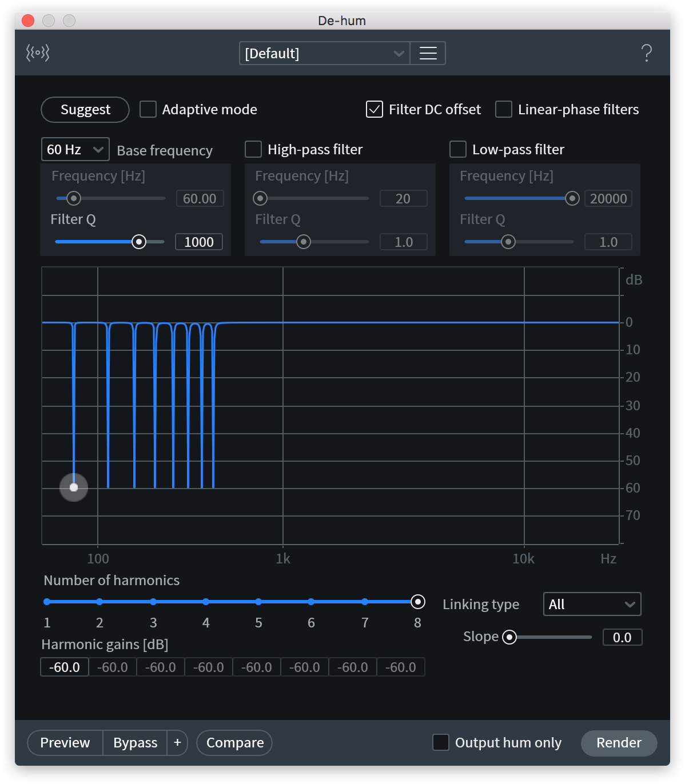Click the fundamental notch handle in graph

coord(74,487)
